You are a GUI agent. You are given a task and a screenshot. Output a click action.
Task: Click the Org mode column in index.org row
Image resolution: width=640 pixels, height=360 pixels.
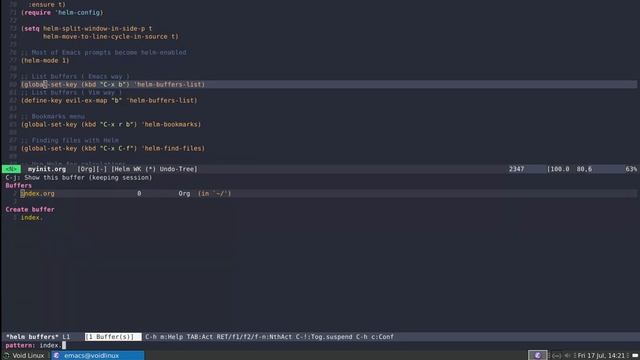tap(184, 193)
